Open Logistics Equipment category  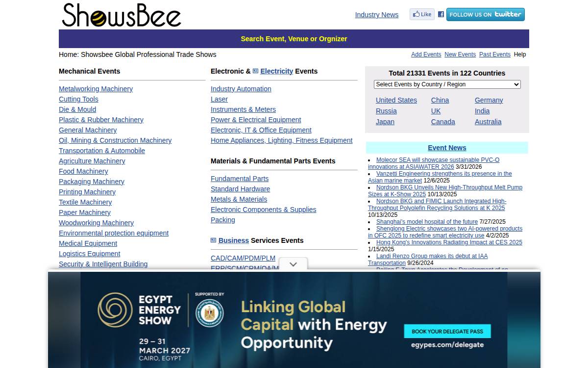point(89,254)
